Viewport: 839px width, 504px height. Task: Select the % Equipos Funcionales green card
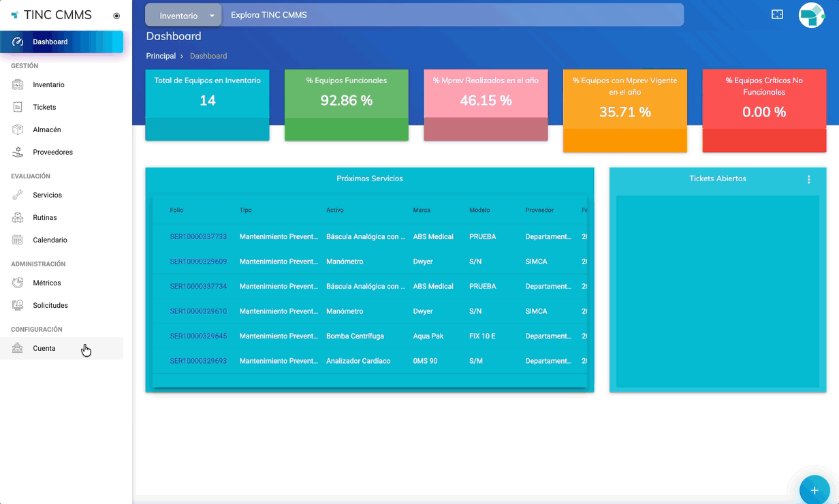(346, 105)
